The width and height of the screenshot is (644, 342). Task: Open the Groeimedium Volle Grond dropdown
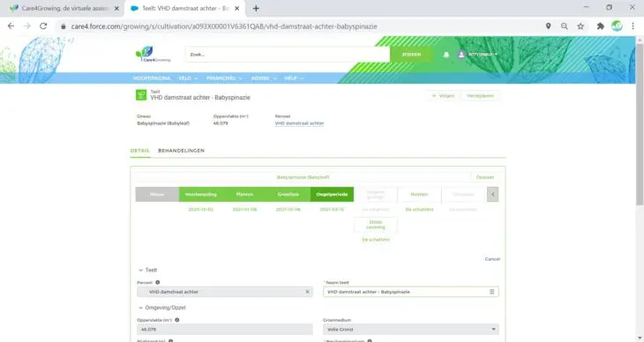[411, 330]
